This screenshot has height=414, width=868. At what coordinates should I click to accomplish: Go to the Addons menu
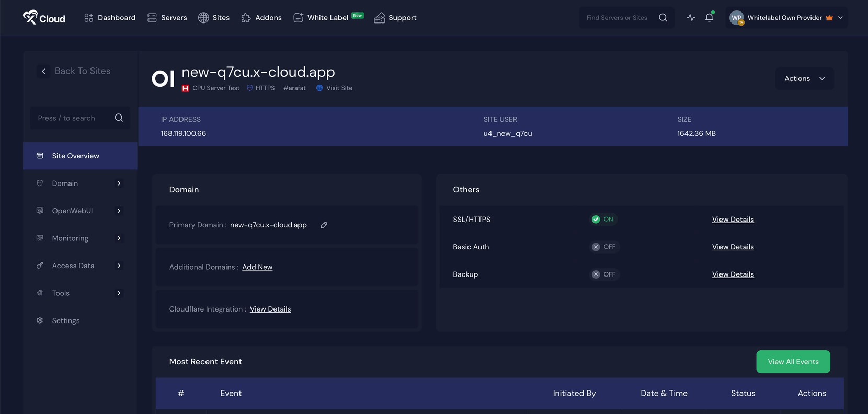(x=261, y=18)
